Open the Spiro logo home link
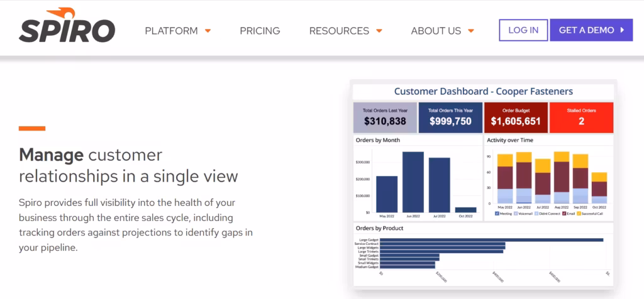Image resolution: width=644 pixels, height=299 pixels. (67, 25)
